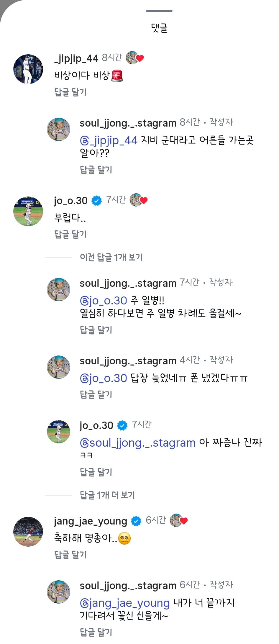279x644 pixels.
Task: Reply to jo_o.30's '부럽다..' comment
Action: 70,235
